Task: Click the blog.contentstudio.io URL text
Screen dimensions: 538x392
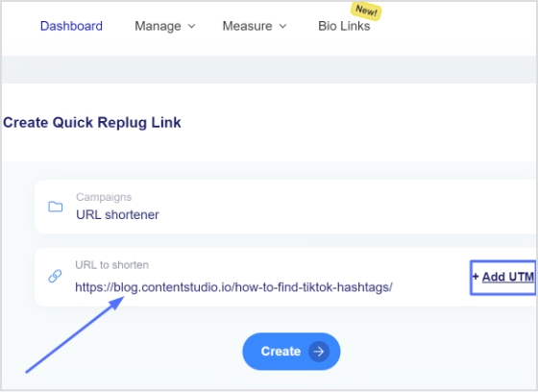Action: [x=233, y=287]
